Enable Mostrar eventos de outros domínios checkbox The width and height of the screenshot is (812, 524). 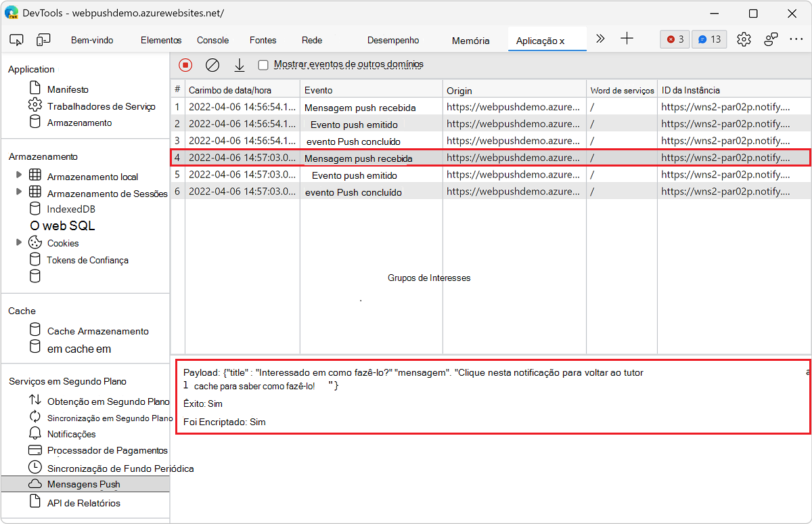(x=263, y=65)
